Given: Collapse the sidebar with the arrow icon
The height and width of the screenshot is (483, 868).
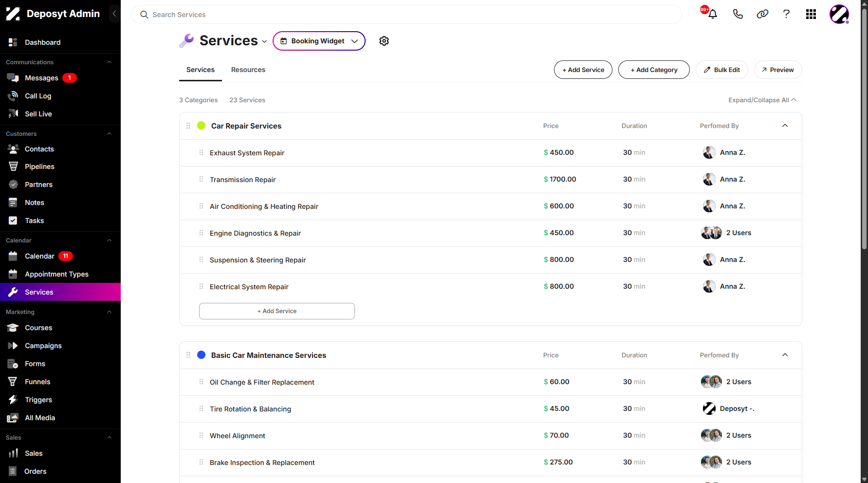Looking at the screenshot, I should coord(114,14).
